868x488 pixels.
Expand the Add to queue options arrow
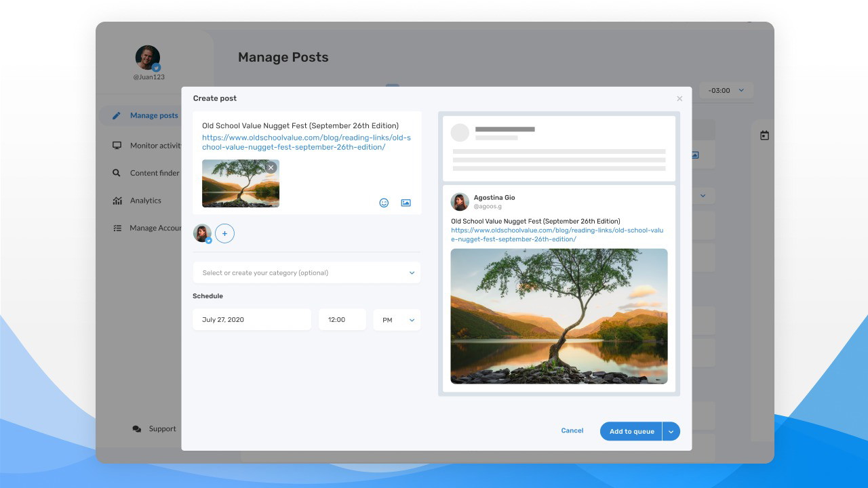pos(671,432)
